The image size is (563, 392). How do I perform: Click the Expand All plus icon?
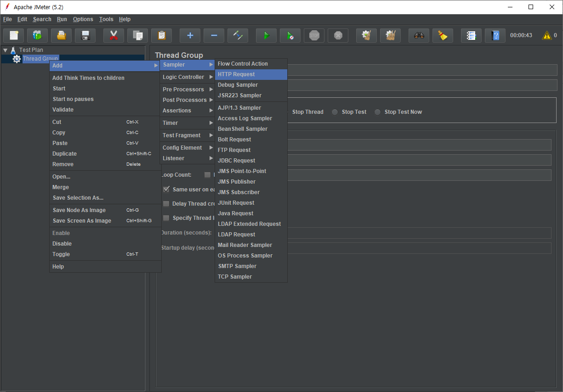[190, 35]
